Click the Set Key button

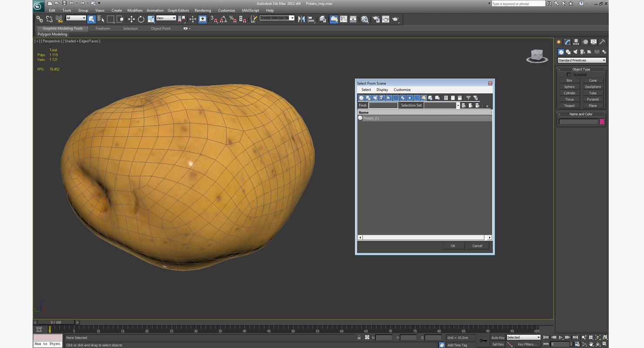[x=498, y=345]
